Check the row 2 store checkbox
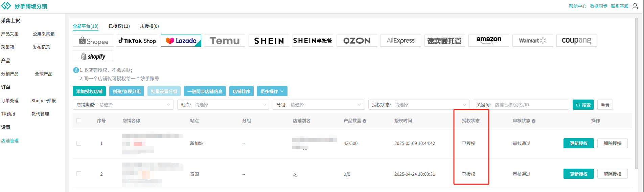 79,174
